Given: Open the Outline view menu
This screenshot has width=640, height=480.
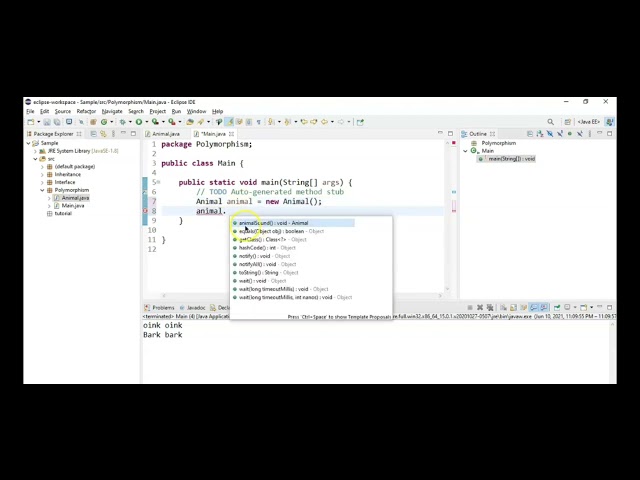Looking at the screenshot, I should pyautogui.click(x=589, y=133).
